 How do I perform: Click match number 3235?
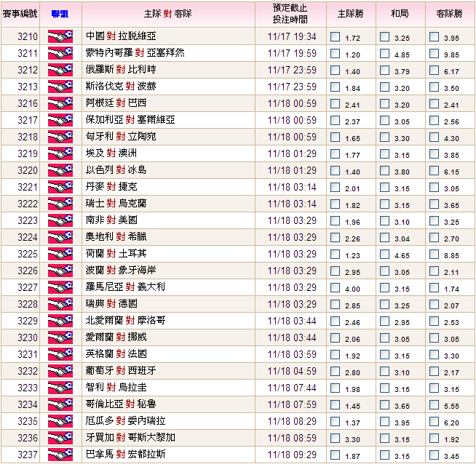tap(28, 421)
